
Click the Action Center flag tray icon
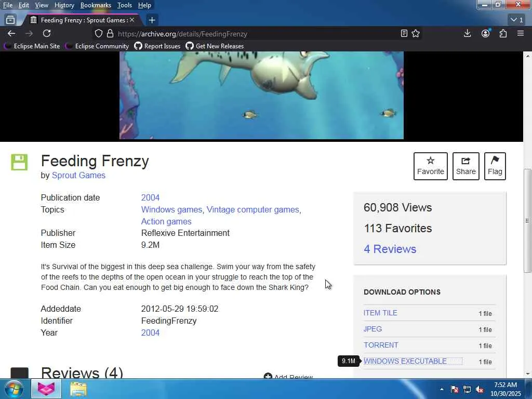(455, 389)
